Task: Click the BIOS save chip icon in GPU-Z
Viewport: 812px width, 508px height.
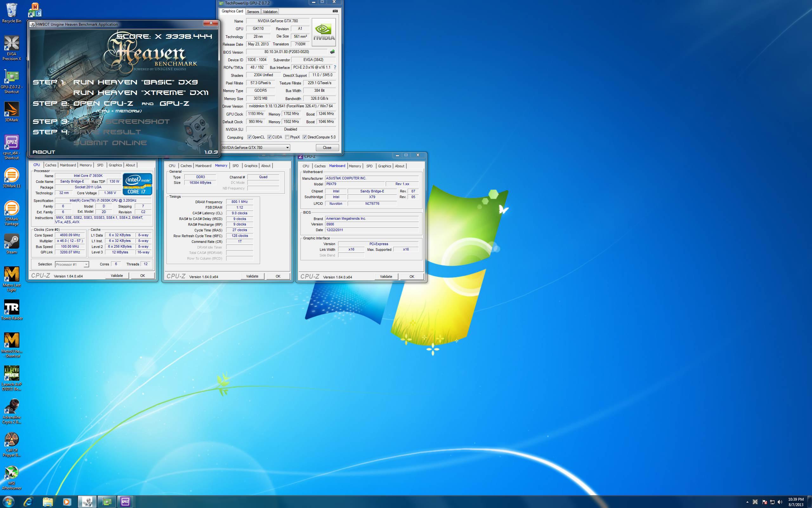Action: click(332, 52)
